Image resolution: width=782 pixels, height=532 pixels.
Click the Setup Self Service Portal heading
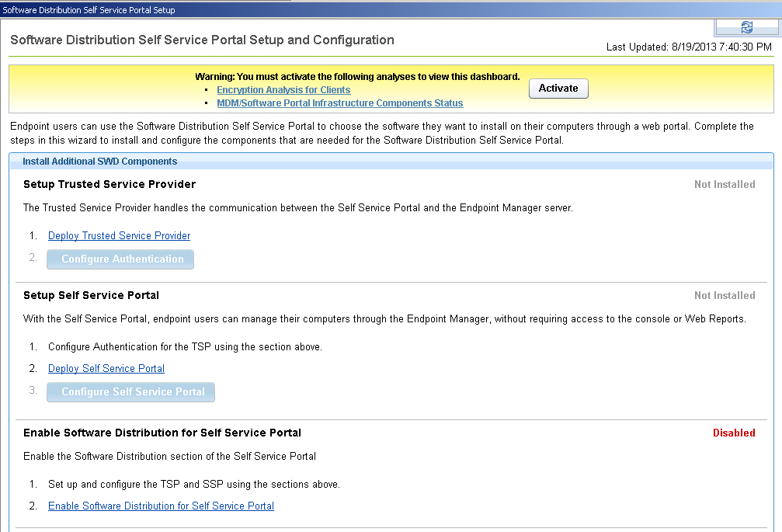[91, 296]
